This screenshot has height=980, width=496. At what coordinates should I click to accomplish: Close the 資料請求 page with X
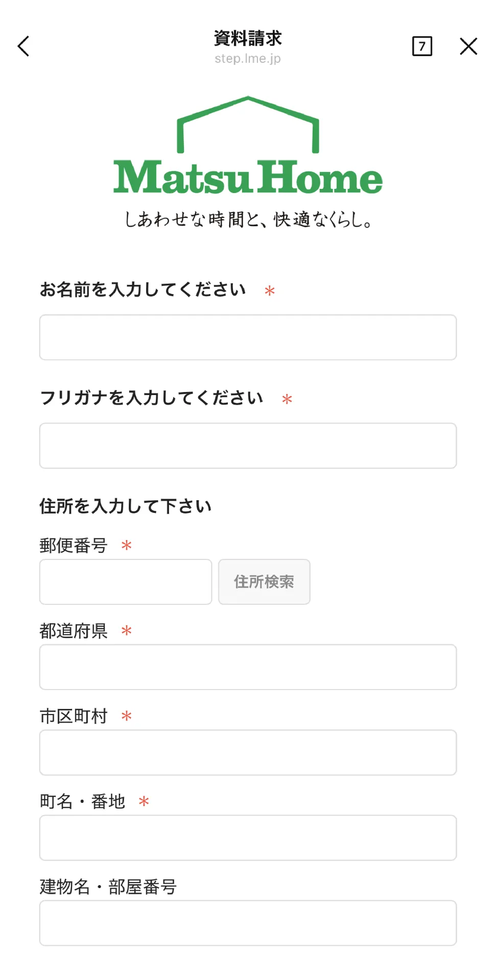pyautogui.click(x=468, y=46)
